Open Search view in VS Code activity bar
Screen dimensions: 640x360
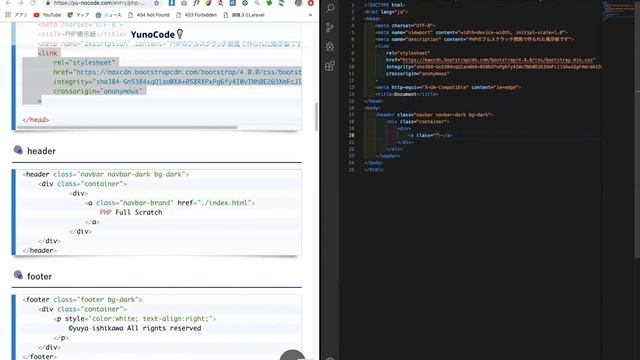click(330, 8)
